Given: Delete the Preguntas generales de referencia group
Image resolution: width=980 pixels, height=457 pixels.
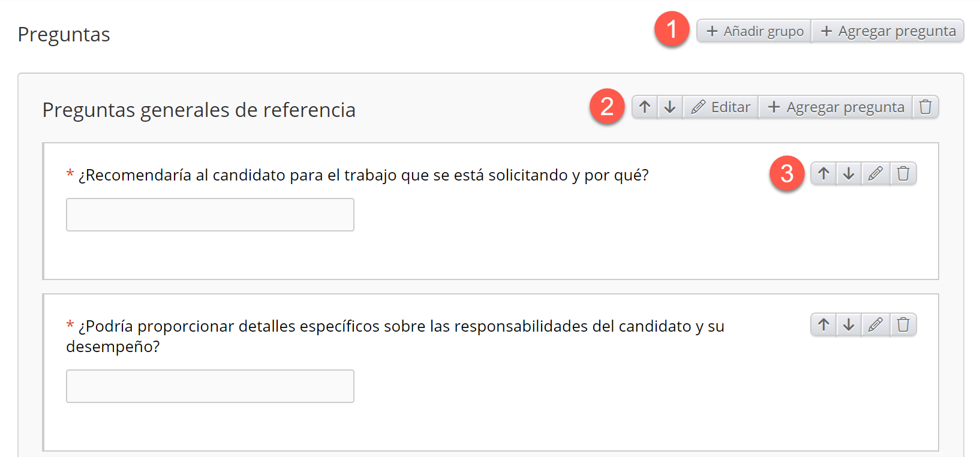Looking at the screenshot, I should pyautogui.click(x=925, y=107).
